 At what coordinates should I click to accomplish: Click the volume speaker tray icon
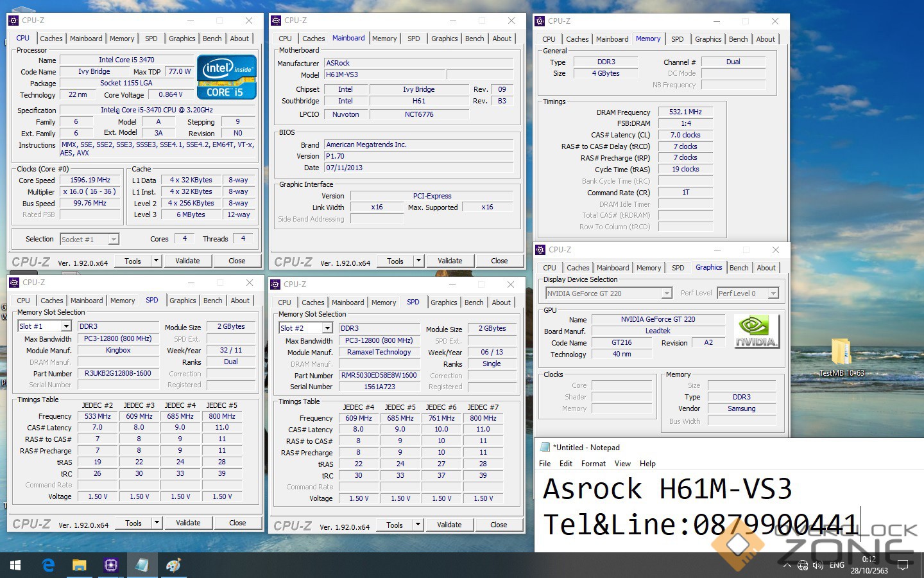coord(817,566)
